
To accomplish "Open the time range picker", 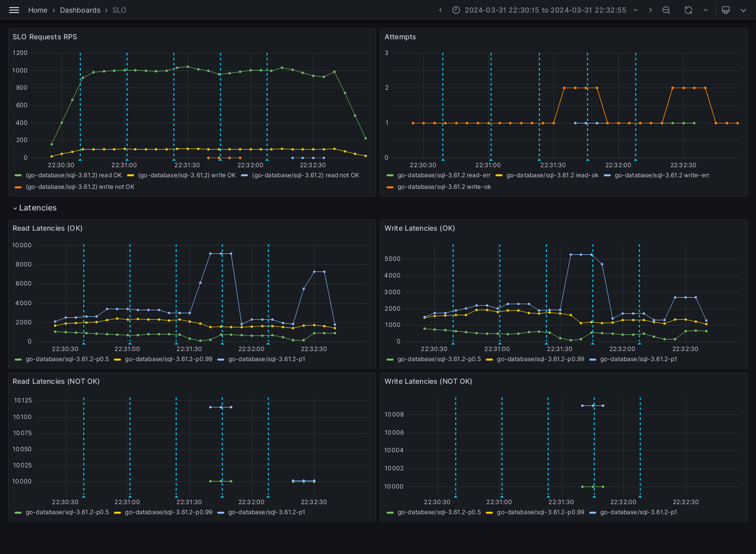I will pos(545,10).
